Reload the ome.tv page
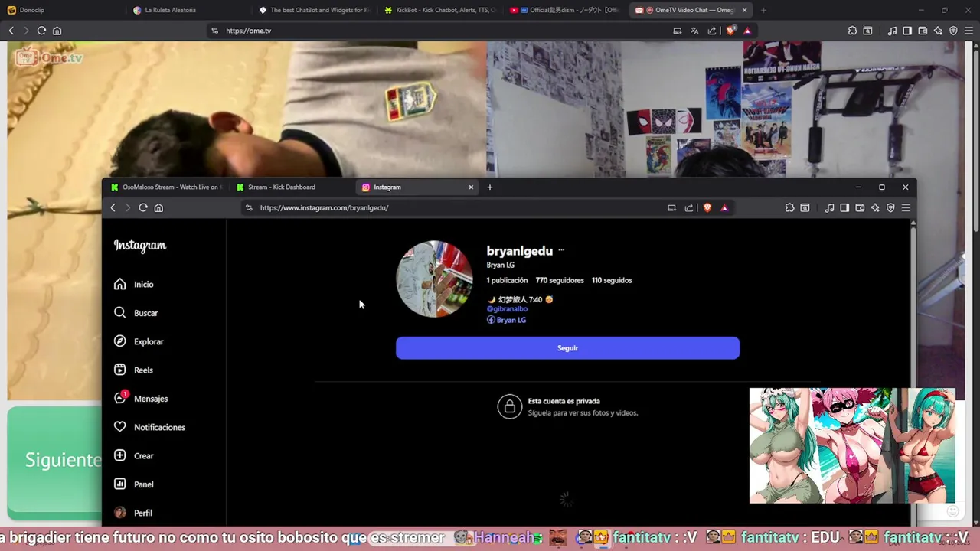The width and height of the screenshot is (980, 551). tap(41, 31)
